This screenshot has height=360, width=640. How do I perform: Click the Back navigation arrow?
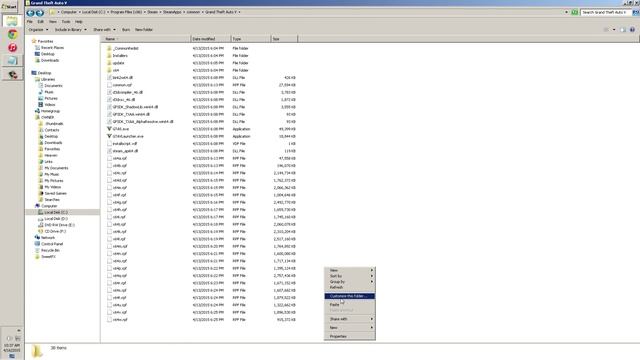[30, 13]
